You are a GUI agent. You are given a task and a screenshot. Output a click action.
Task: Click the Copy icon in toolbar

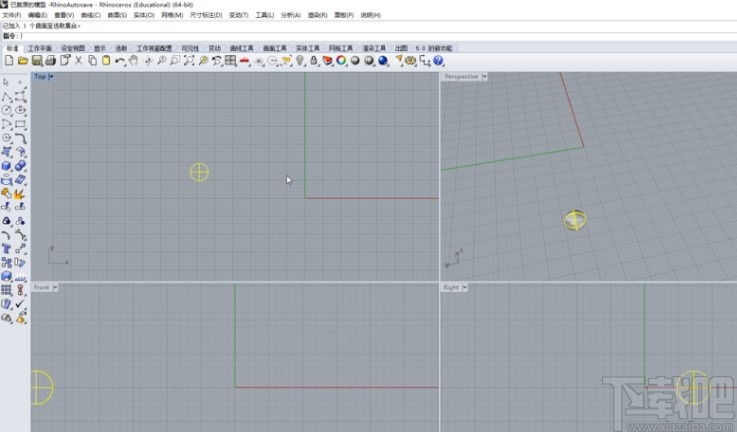93,61
